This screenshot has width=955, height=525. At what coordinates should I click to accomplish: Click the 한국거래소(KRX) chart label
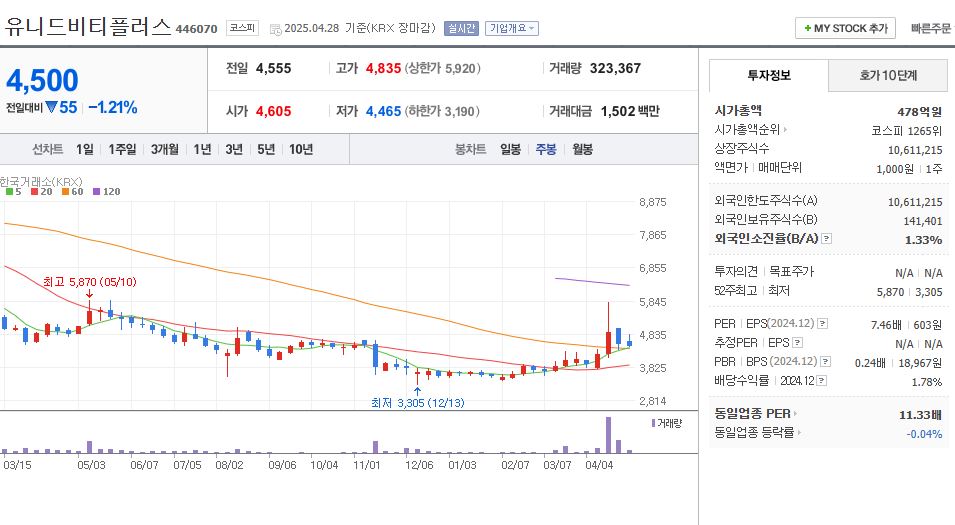click(x=41, y=181)
